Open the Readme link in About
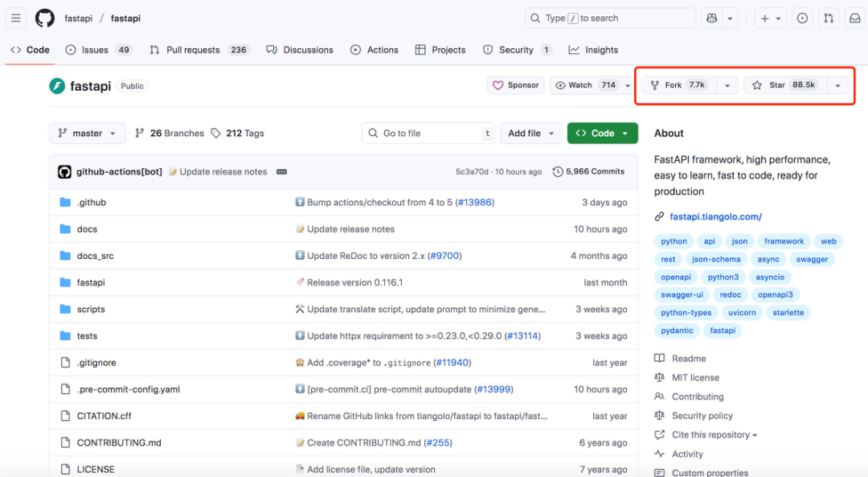The width and height of the screenshot is (868, 477). [689, 359]
